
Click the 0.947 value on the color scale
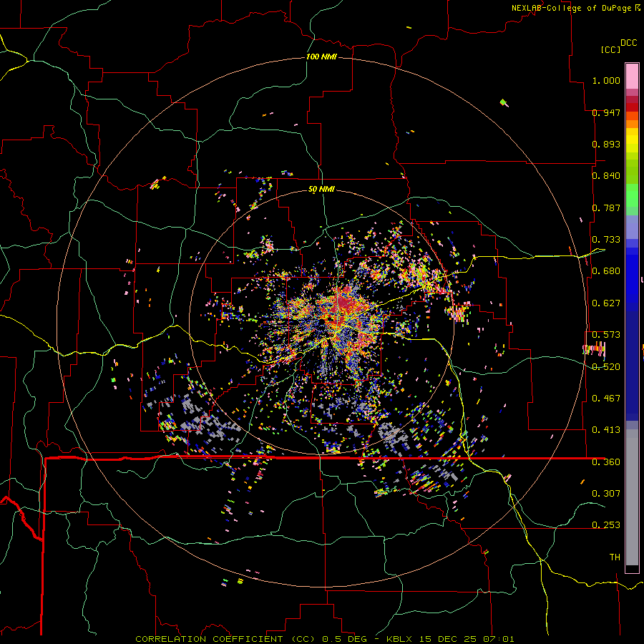pos(606,112)
